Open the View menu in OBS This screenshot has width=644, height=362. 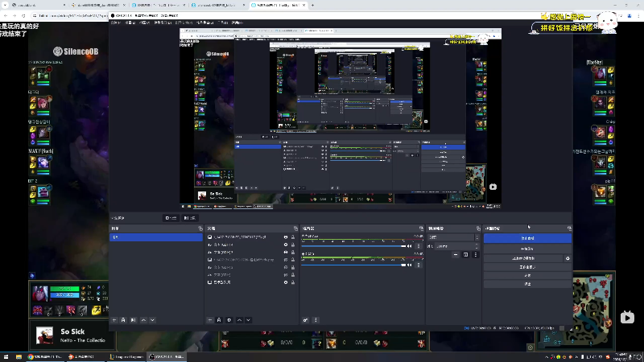[145, 23]
